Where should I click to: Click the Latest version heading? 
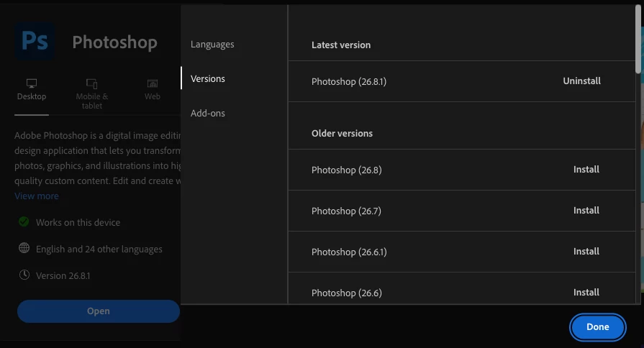(x=341, y=45)
